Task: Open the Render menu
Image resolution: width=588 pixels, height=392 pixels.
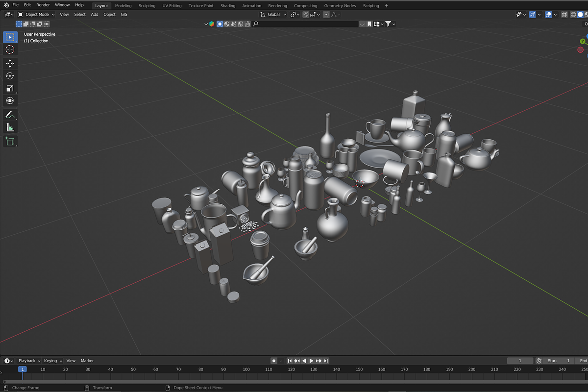Action: pyautogui.click(x=43, y=5)
